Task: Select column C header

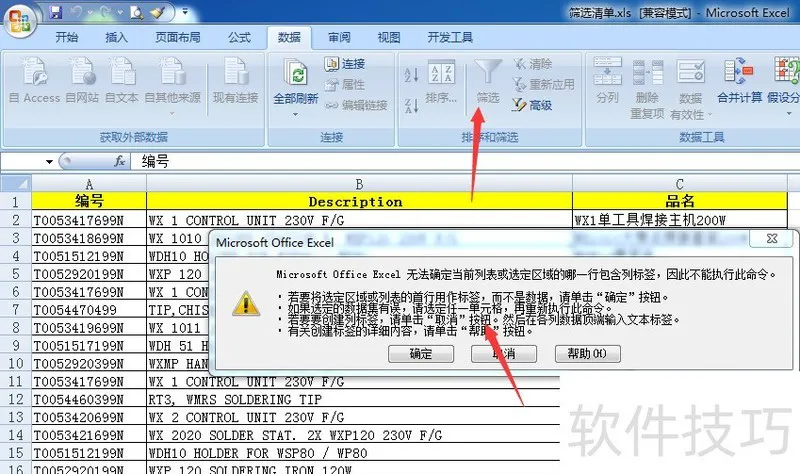Action: [680, 184]
